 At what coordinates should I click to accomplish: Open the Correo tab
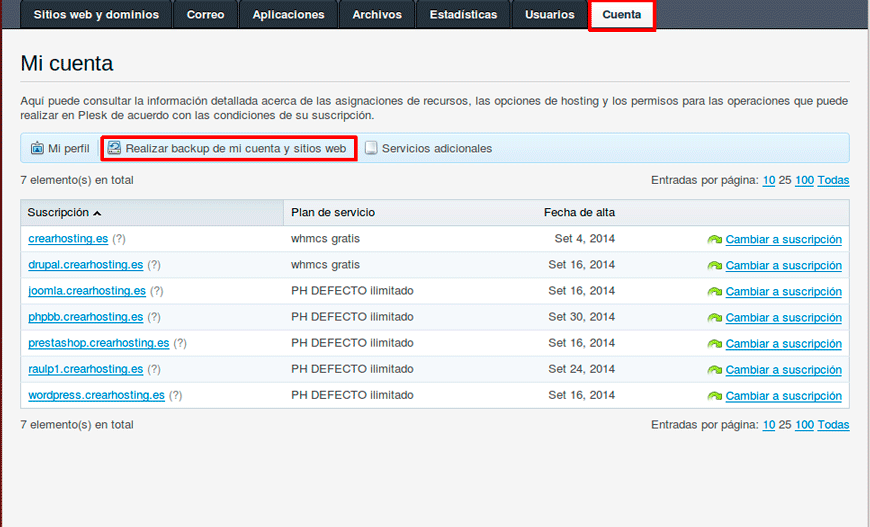(205, 15)
